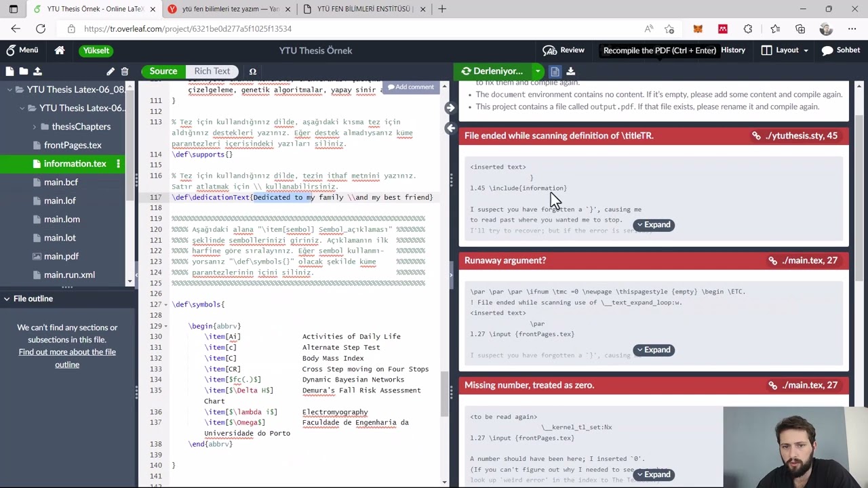The height and width of the screenshot is (488, 868).
Task: Open information.tex three-dot file menu
Action: 118,163
